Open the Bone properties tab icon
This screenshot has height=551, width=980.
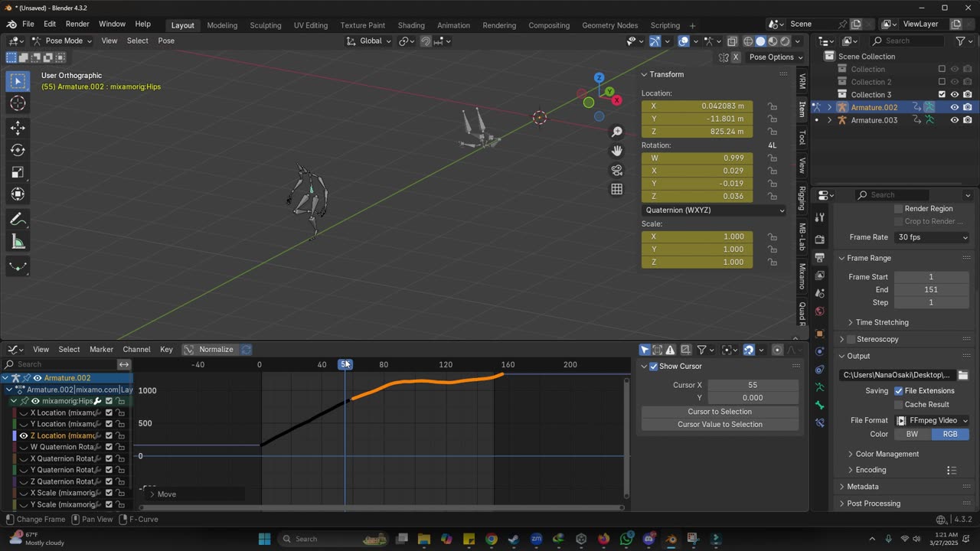(820, 405)
